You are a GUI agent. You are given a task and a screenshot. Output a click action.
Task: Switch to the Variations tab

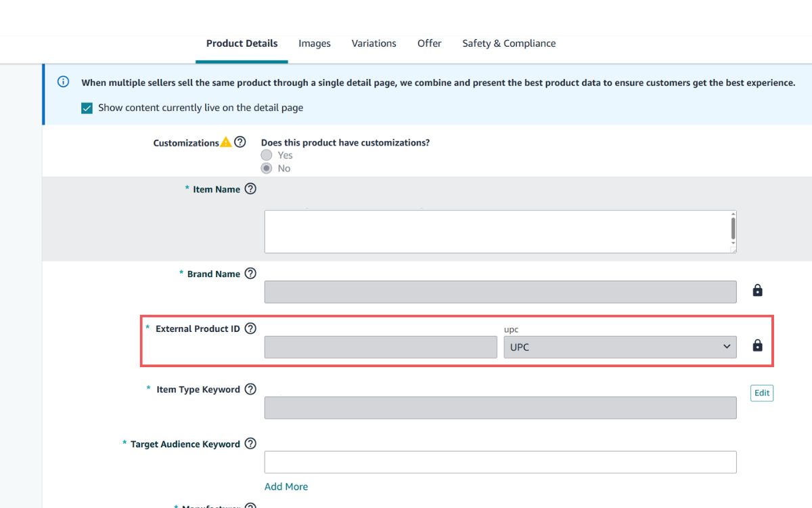click(x=374, y=43)
